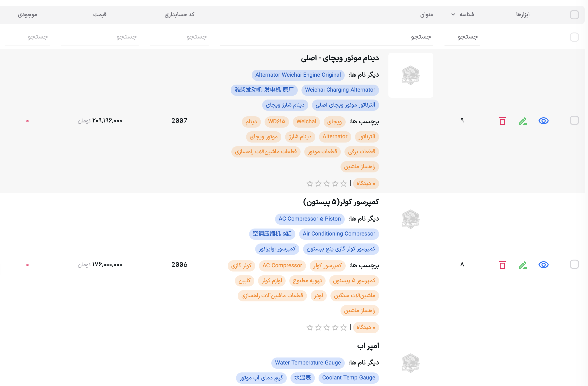Click the green edit pencil for product ۸

click(523, 265)
